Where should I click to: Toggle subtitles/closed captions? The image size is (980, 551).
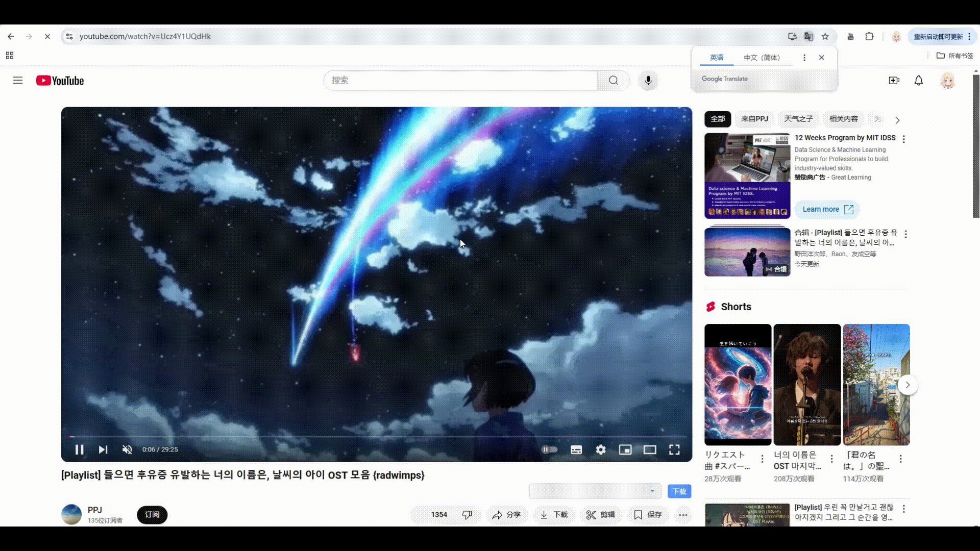tap(576, 449)
